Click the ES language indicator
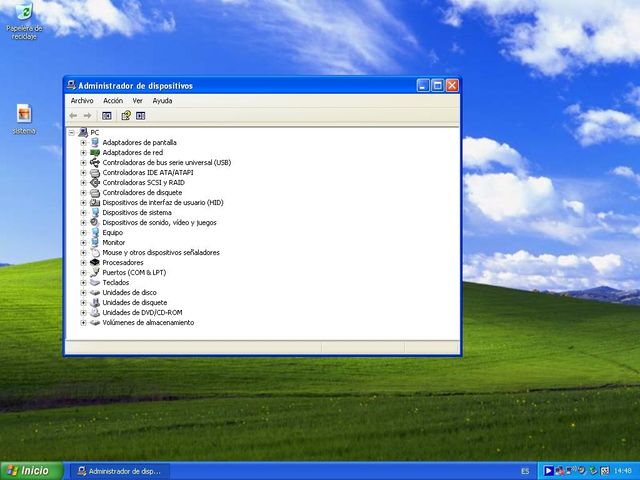This screenshot has width=640, height=480. [x=525, y=471]
